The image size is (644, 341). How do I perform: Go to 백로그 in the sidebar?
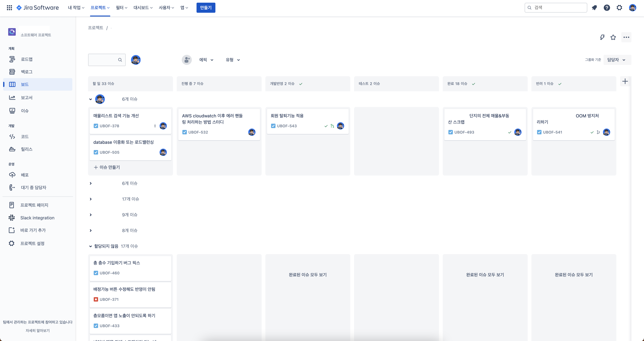[27, 72]
